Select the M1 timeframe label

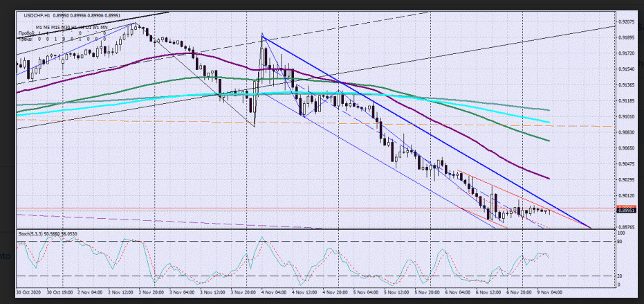(x=39, y=26)
